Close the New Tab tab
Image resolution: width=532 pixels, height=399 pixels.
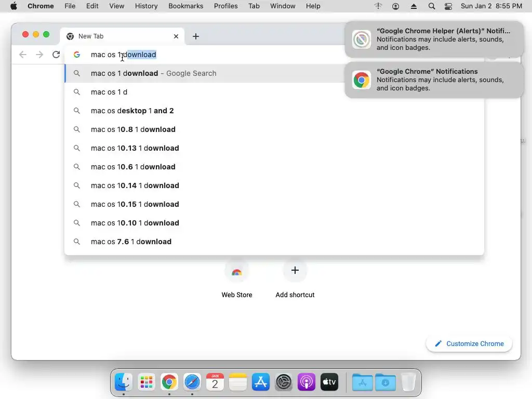176,36
